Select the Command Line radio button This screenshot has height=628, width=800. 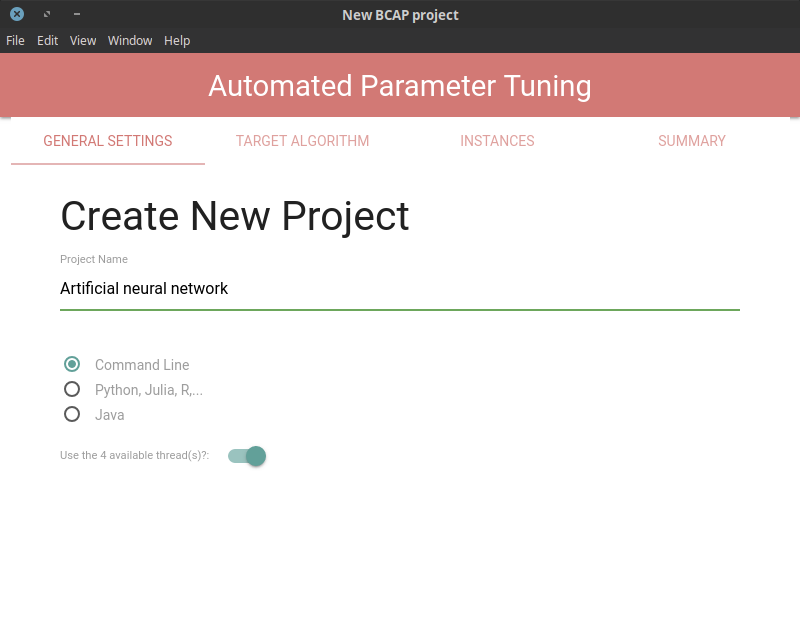tap(72, 364)
